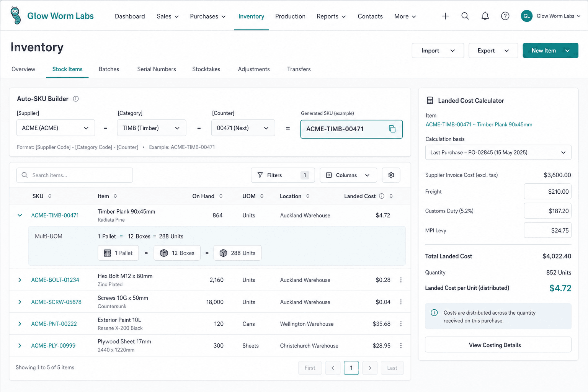Open row menu for ACME-PLY-00999

pyautogui.click(x=401, y=346)
